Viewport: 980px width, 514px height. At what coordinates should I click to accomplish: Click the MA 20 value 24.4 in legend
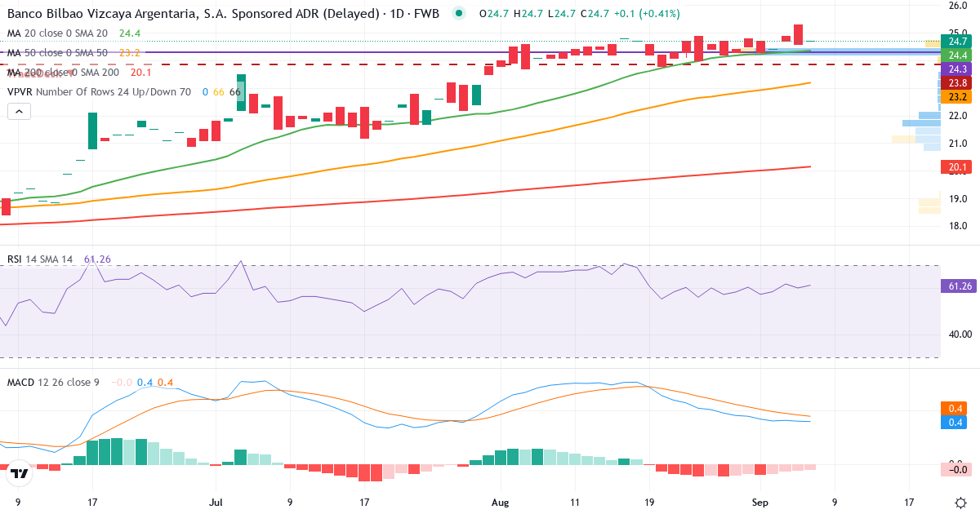[x=129, y=33]
